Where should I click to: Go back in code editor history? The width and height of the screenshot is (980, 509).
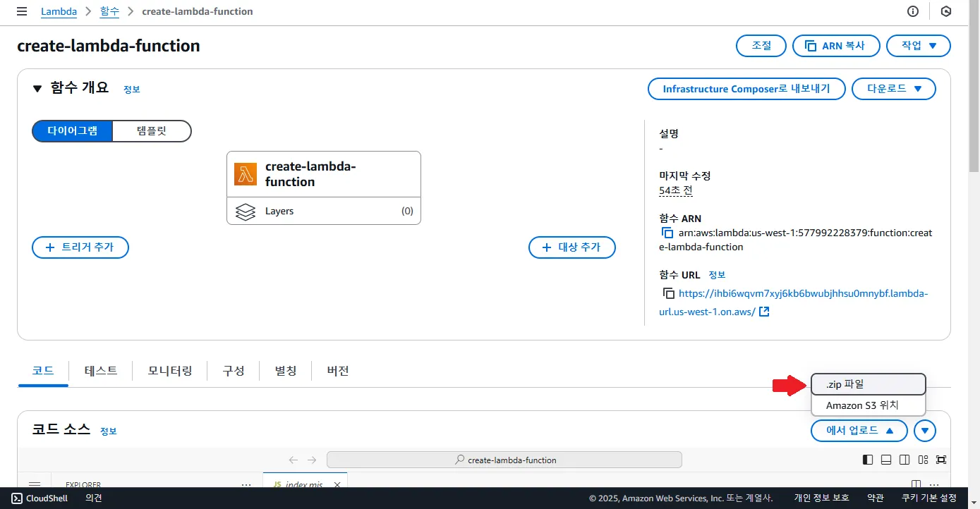294,460
